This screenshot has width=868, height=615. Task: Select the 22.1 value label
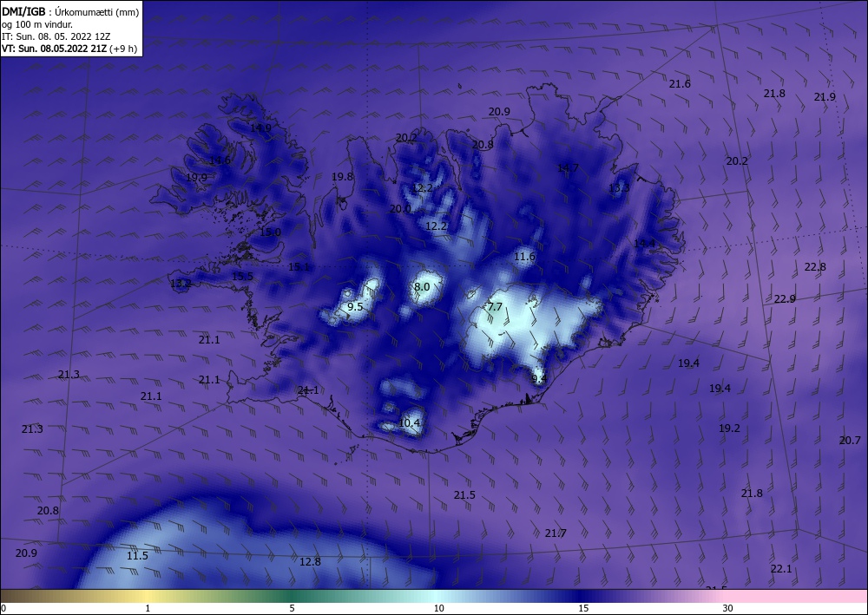[781, 569]
